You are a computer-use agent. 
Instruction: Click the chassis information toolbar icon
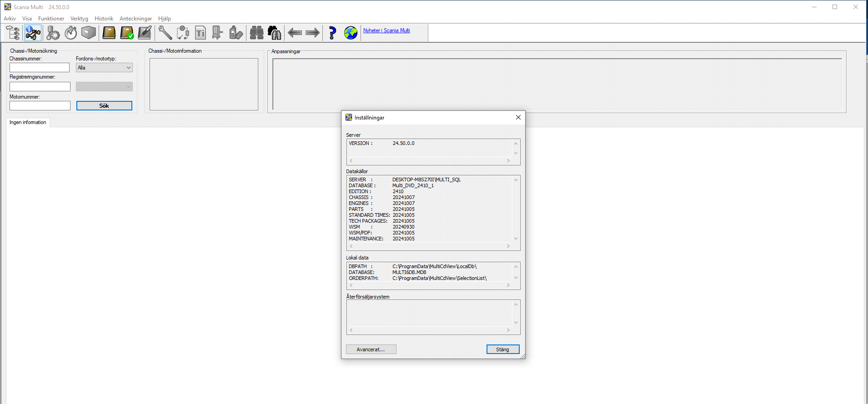[33, 33]
